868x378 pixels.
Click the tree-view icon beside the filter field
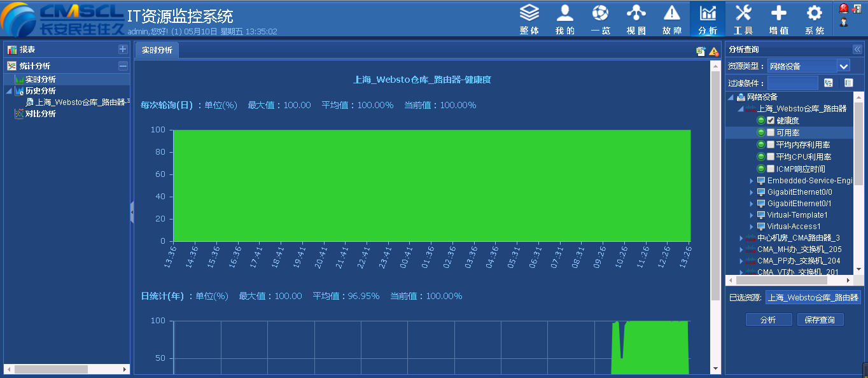(x=829, y=83)
